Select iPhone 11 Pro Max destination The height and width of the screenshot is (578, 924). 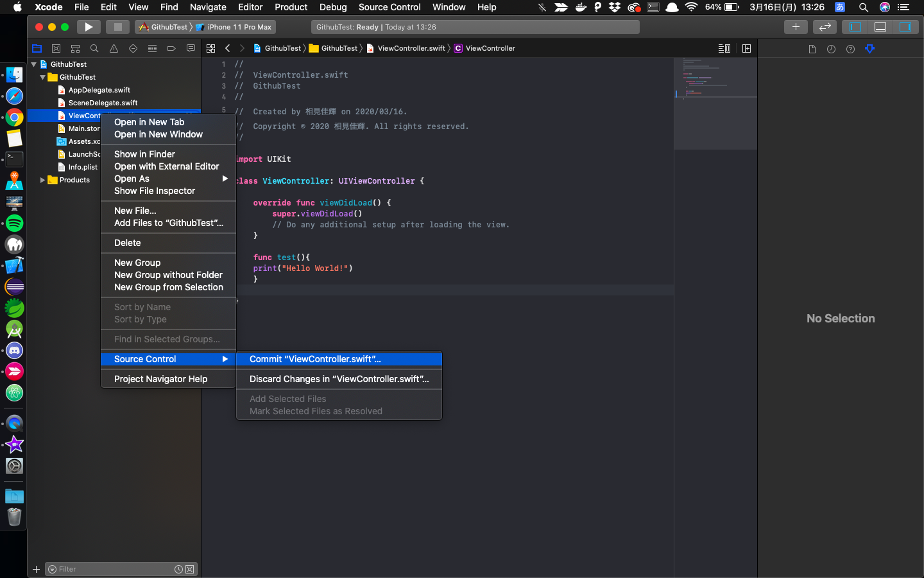tap(239, 27)
